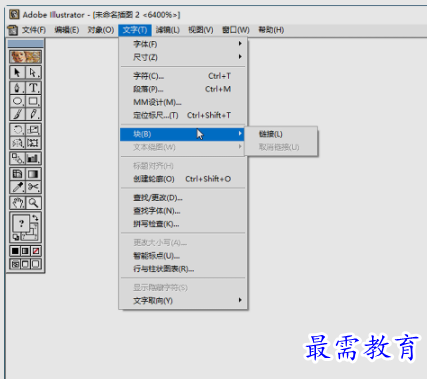Select the Blend tool
This screenshot has height=379, width=427.
(x=17, y=158)
